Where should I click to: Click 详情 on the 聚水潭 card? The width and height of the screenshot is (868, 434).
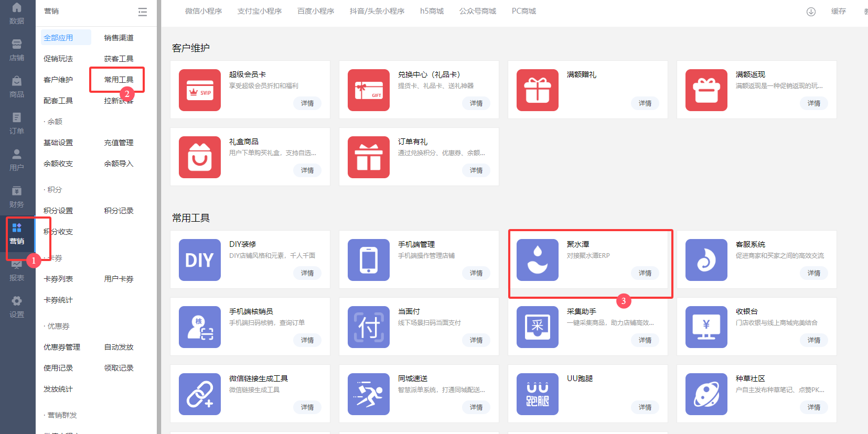tap(645, 273)
